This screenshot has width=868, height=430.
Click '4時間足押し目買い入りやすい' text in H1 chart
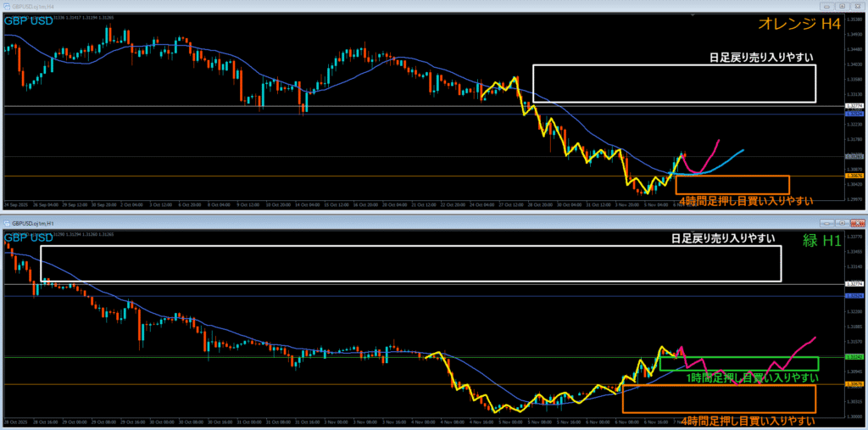pyautogui.click(x=748, y=420)
